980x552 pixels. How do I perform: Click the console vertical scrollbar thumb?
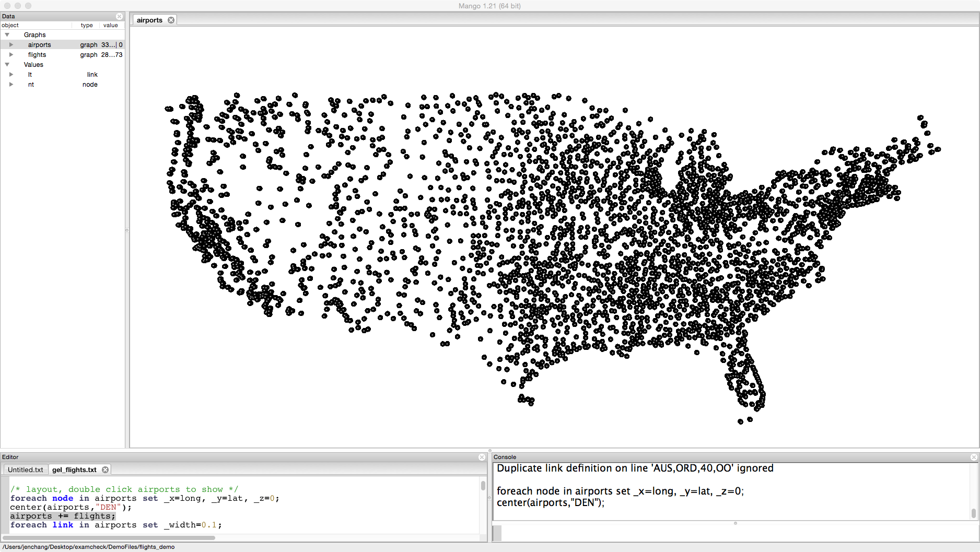coord(973,513)
